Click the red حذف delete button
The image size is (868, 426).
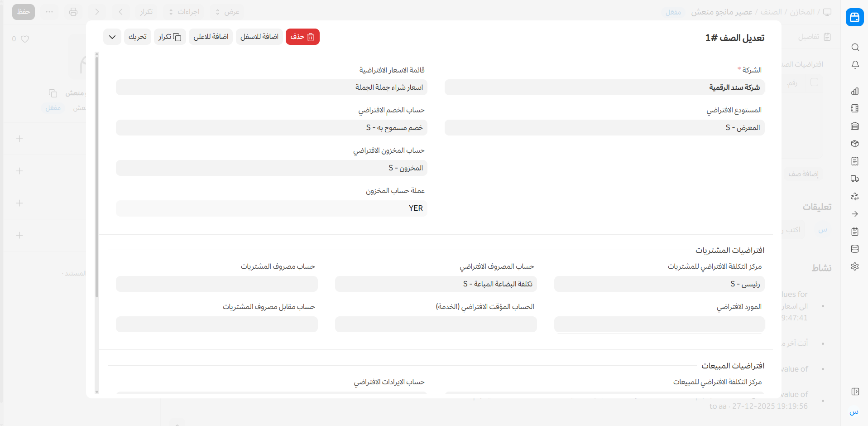tap(302, 37)
